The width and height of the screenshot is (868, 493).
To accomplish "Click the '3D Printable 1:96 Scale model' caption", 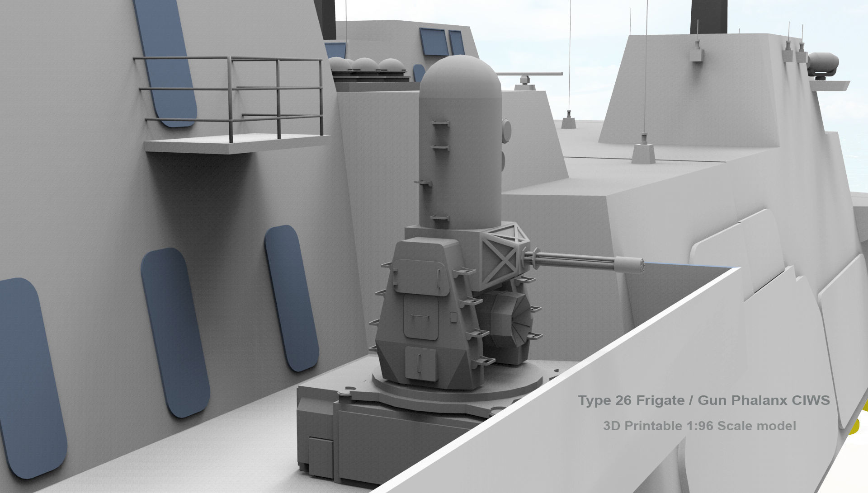I will click(699, 426).
